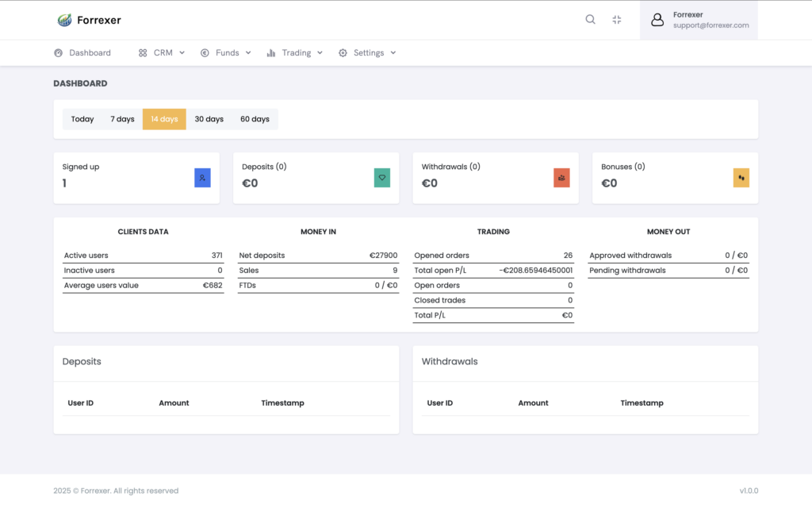Expand the CRM dropdown menu
Screen dimensions: 812x508
tap(162, 53)
